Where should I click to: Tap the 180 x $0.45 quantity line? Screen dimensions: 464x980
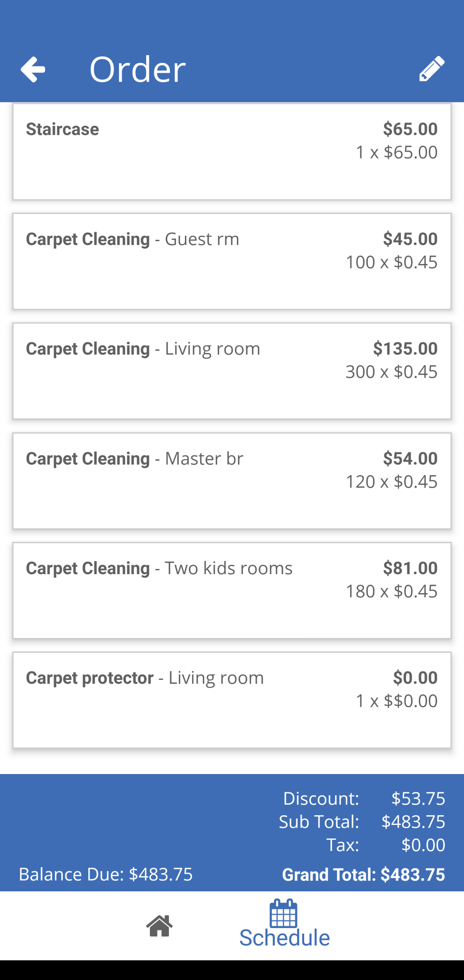click(391, 591)
